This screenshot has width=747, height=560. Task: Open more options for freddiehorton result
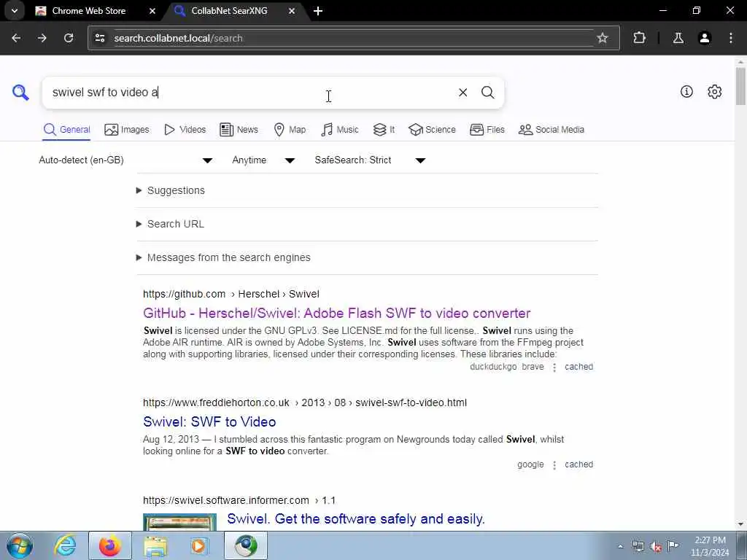coord(554,464)
